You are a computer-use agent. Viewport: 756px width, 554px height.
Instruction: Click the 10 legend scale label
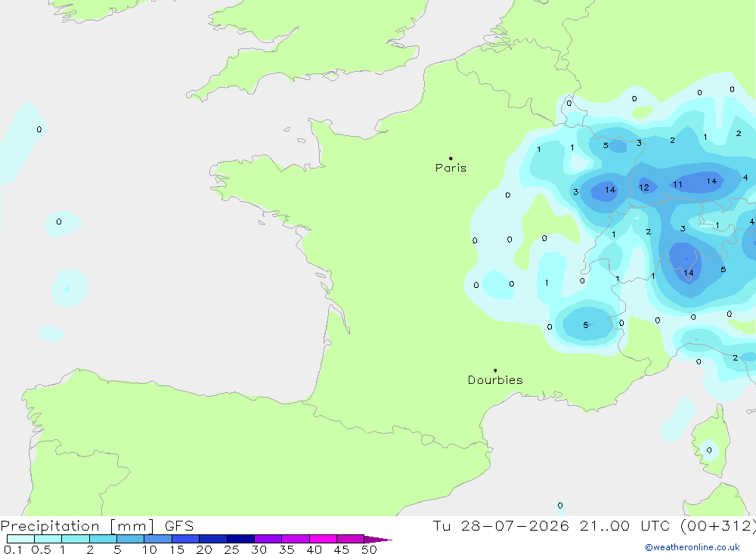click(150, 549)
